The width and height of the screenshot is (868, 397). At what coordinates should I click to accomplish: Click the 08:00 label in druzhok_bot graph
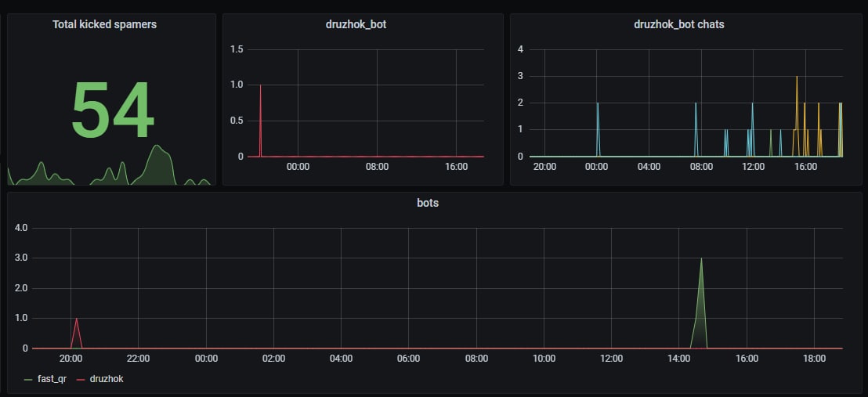[377, 166]
